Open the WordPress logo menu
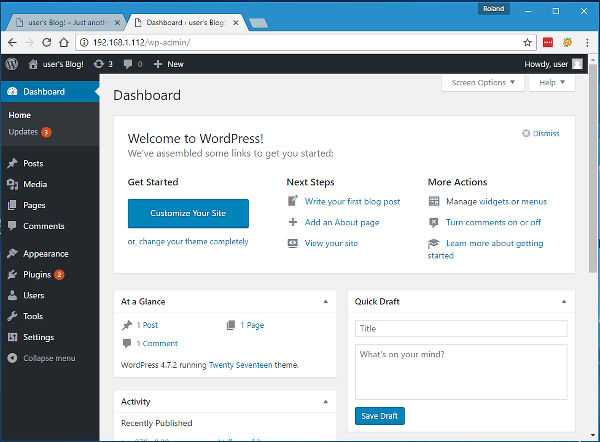Viewport: 600px width, 442px height. coord(11,64)
